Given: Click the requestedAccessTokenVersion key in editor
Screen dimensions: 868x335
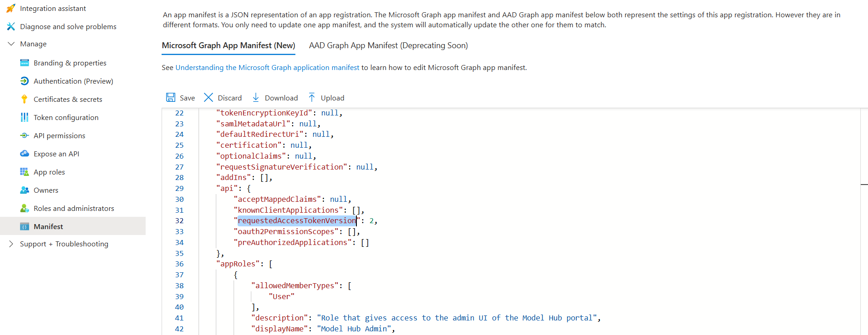Looking at the screenshot, I should tap(297, 221).
